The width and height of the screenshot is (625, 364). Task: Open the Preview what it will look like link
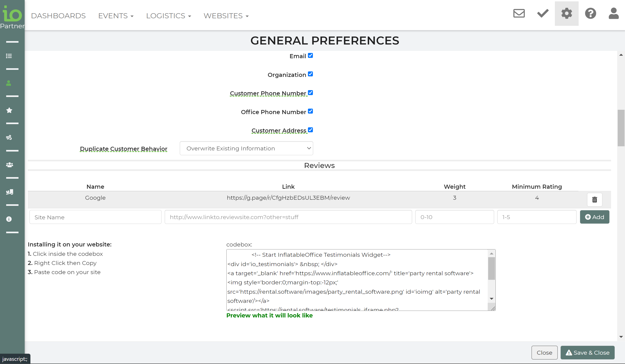click(269, 315)
